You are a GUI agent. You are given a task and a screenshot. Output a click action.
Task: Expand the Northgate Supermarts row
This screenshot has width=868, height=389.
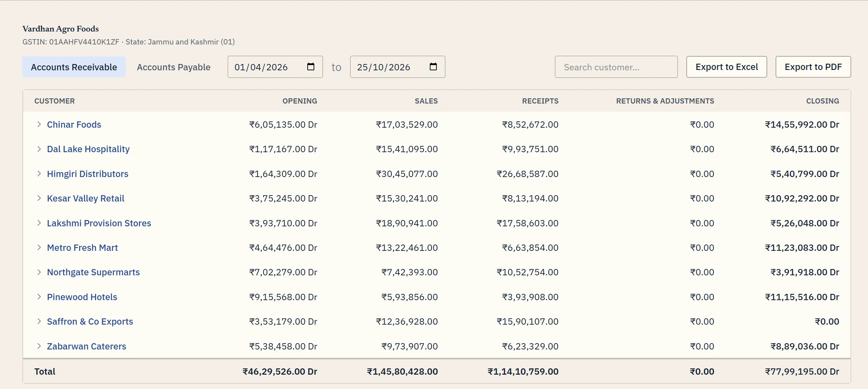click(39, 272)
